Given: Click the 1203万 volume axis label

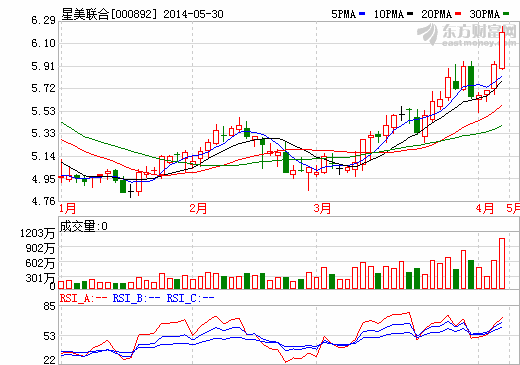Looking at the screenshot, I should [x=37, y=233].
